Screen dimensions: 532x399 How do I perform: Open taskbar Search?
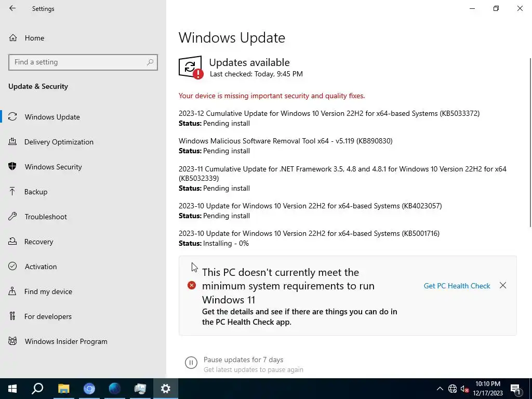point(37,389)
